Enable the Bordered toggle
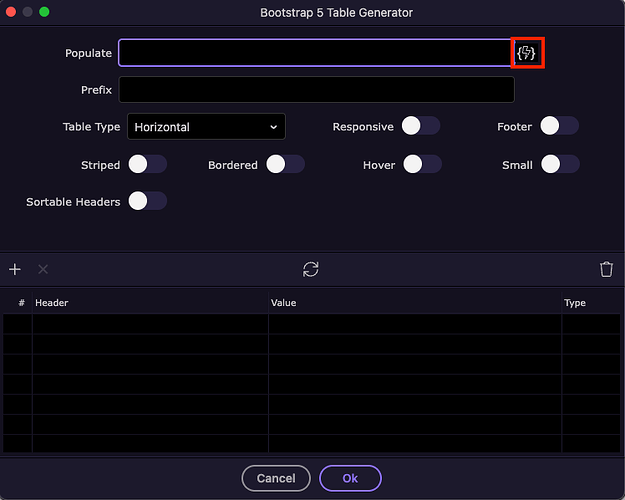Screen dimensions: 625x500 285,164
